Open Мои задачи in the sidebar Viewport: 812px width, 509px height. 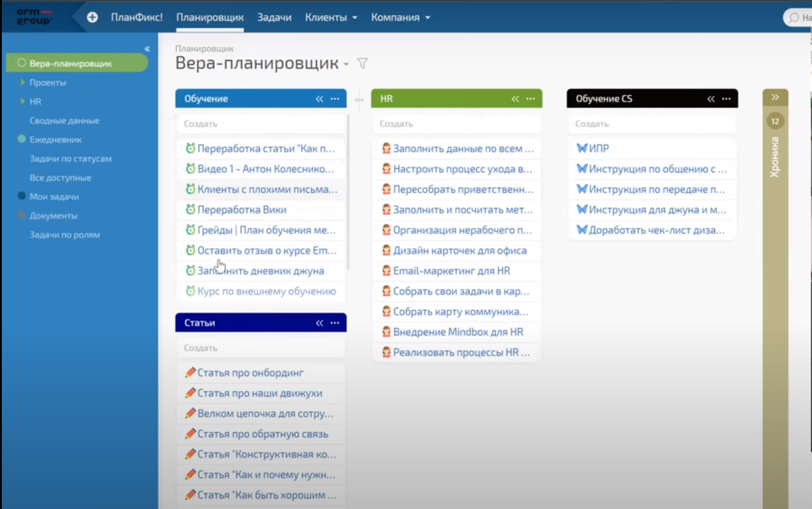[54, 197]
